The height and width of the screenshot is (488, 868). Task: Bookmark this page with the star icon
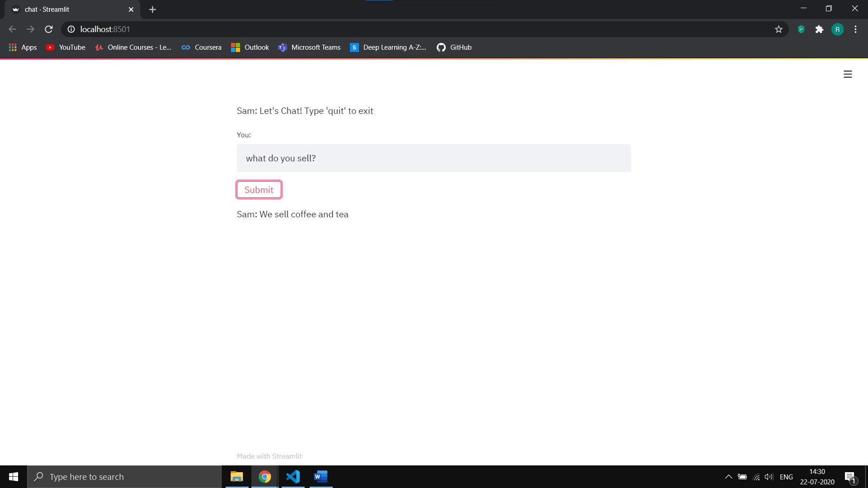coord(778,29)
